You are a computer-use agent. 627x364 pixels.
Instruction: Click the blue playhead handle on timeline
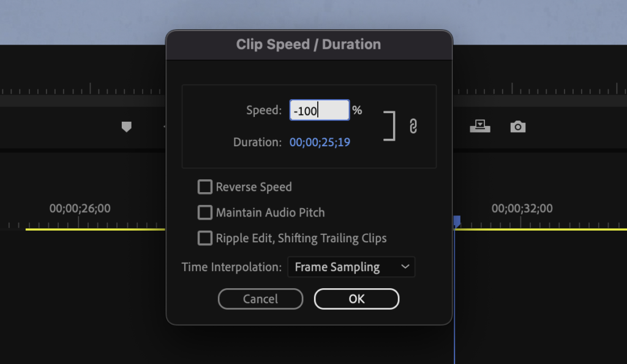click(457, 221)
